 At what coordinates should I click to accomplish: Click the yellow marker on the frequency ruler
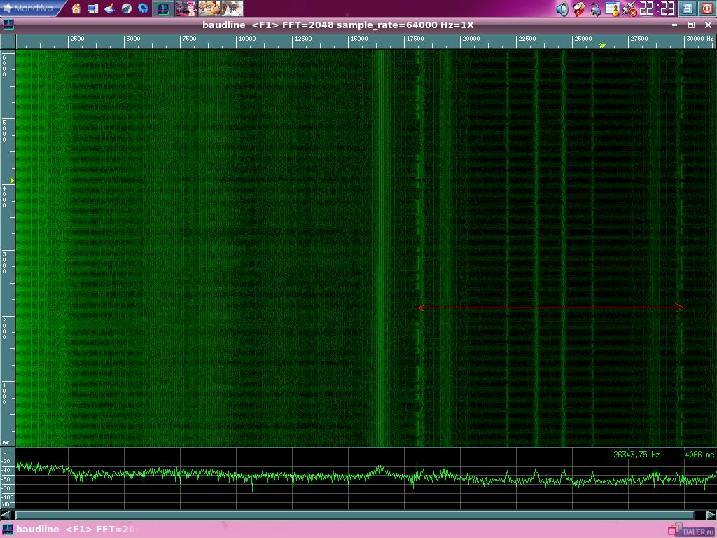602,45
